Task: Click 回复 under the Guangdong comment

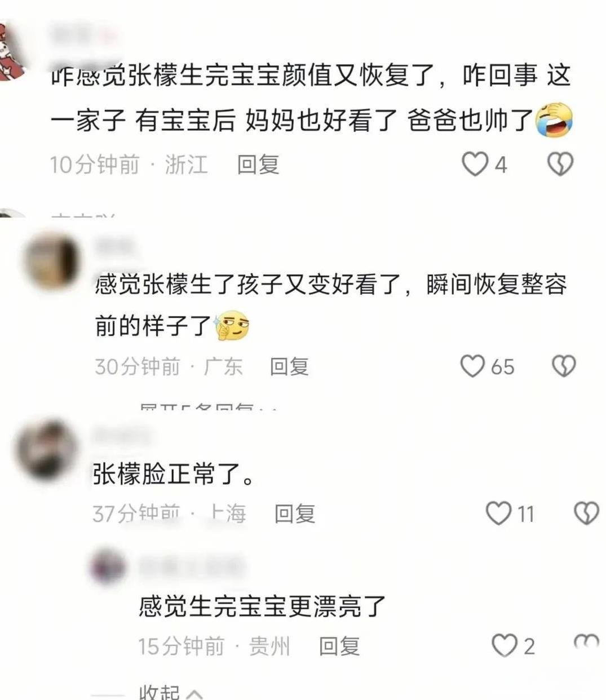Action: (x=289, y=366)
